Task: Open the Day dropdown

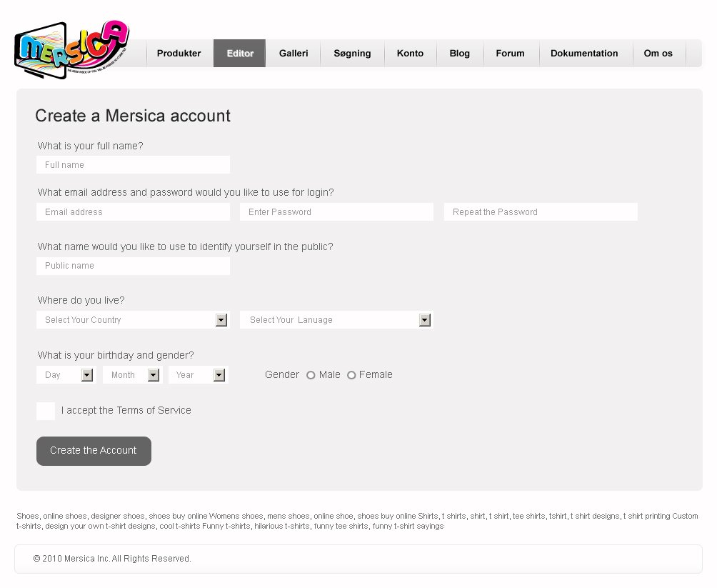Action: (66, 375)
